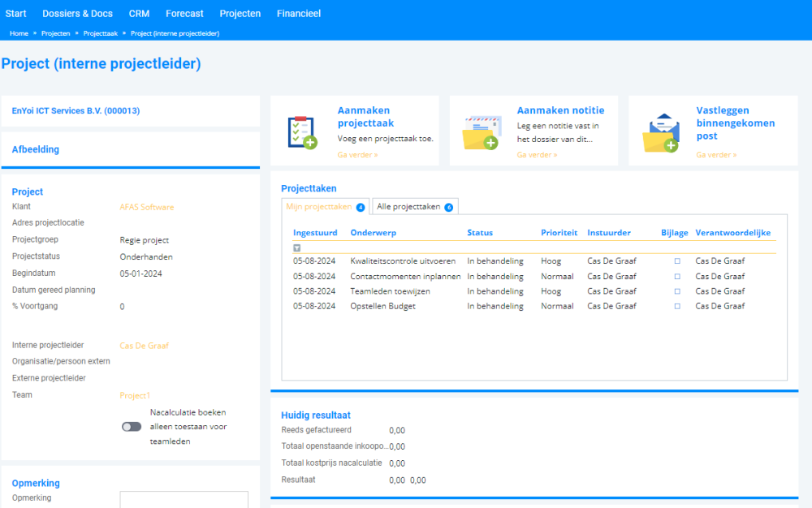This screenshot has width=812, height=508.
Task: Open Cas De Graaf interne projectleider link
Action: pyautogui.click(x=144, y=346)
